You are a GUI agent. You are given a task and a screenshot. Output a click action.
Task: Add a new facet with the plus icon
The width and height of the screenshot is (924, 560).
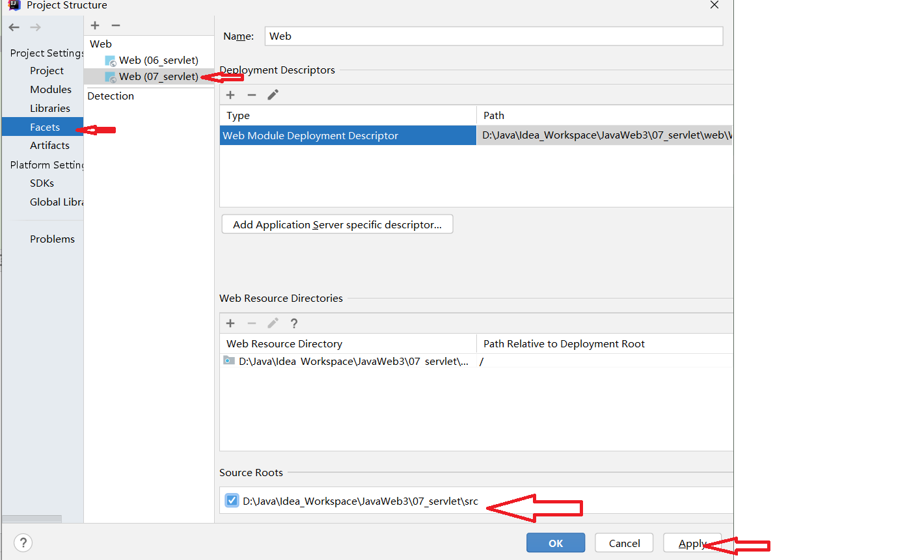coord(95,25)
